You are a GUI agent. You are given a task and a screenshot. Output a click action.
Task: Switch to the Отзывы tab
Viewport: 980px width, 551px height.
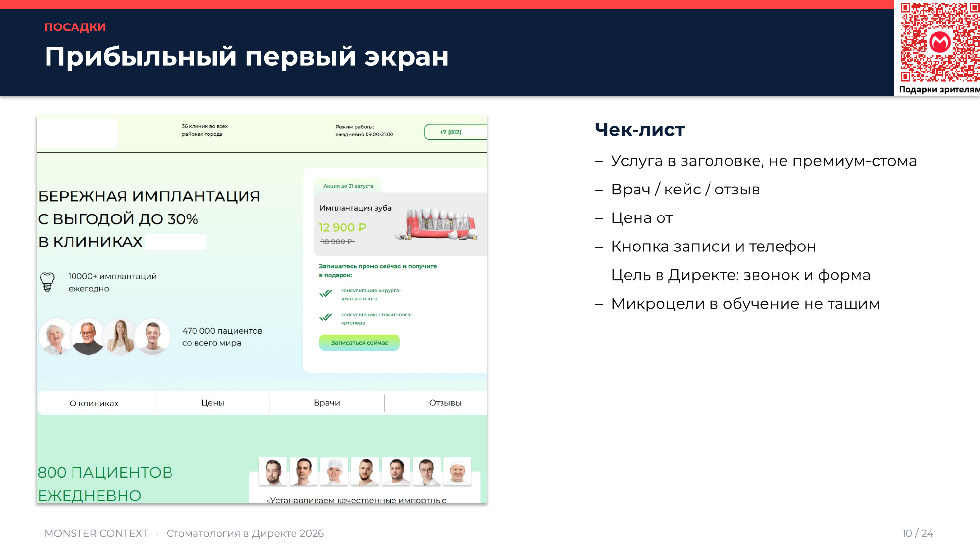(445, 403)
